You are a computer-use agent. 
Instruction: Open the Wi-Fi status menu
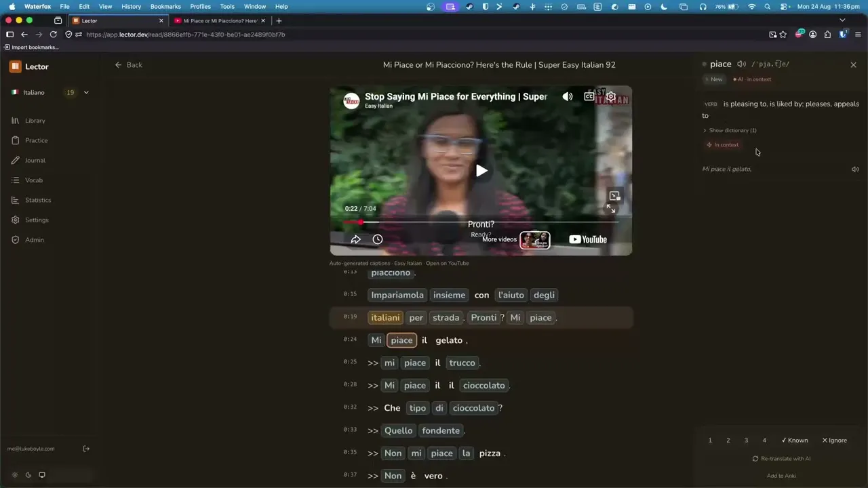point(751,7)
